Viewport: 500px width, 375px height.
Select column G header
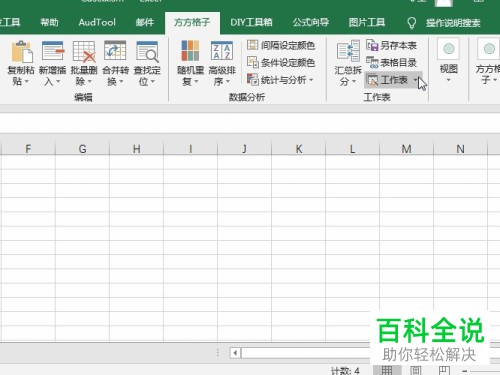(x=82, y=149)
